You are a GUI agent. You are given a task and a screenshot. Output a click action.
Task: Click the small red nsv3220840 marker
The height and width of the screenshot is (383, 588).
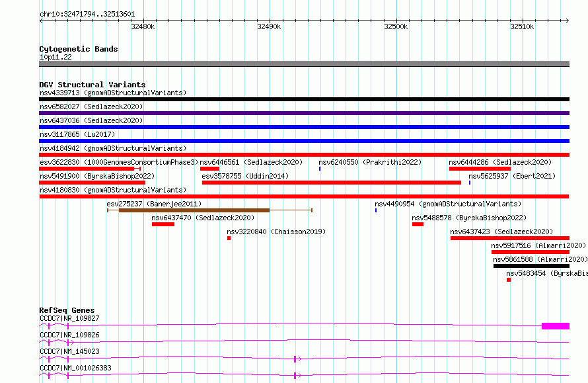[x=229, y=238]
